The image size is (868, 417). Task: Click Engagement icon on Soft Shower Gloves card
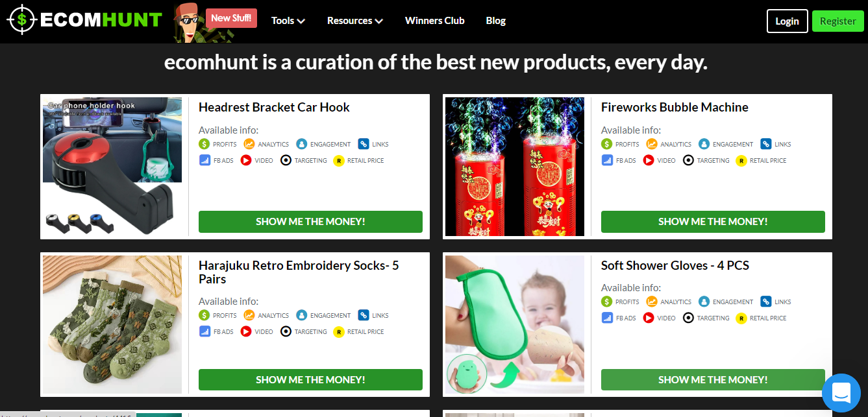tap(704, 302)
